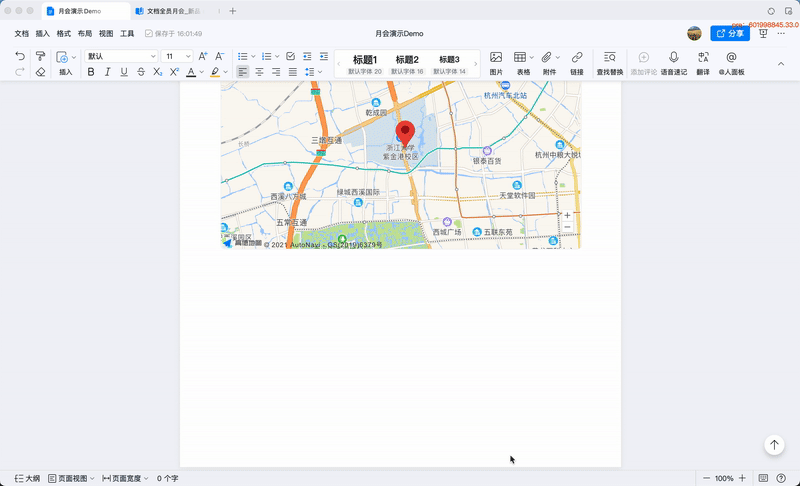Click the redo arrow icon

(x=20, y=72)
